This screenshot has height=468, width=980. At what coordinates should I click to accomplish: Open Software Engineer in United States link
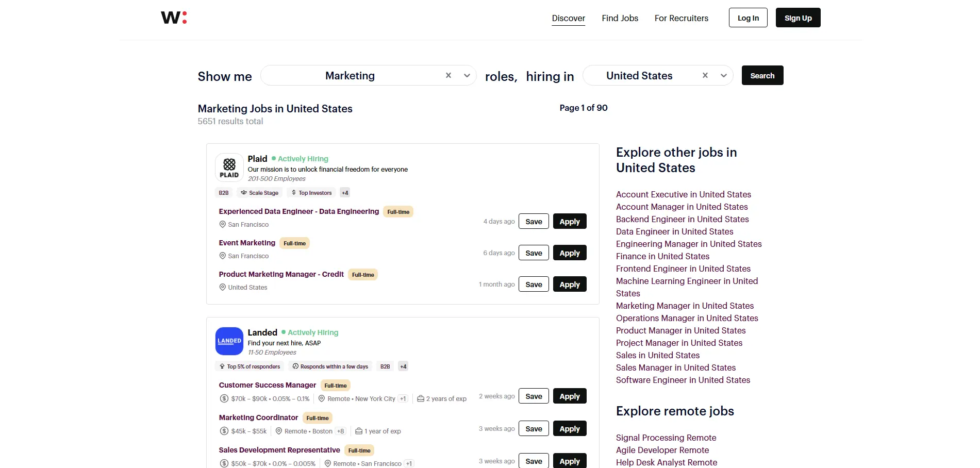(x=683, y=380)
